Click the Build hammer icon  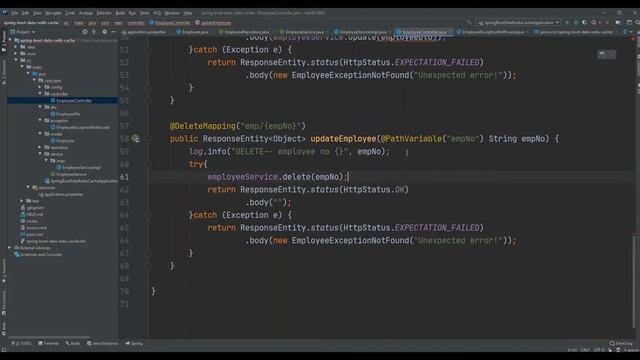click(469, 22)
